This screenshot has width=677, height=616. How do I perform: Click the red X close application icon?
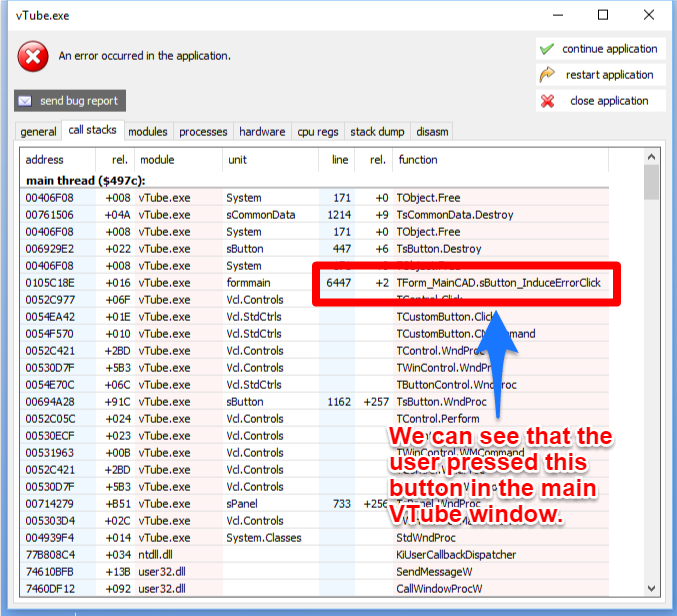click(x=547, y=101)
